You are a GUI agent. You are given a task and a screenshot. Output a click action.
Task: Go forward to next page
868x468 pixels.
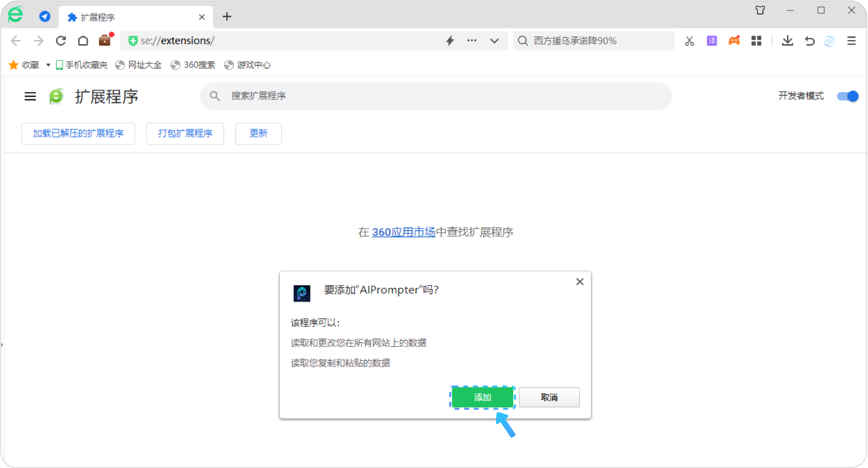[x=39, y=41]
